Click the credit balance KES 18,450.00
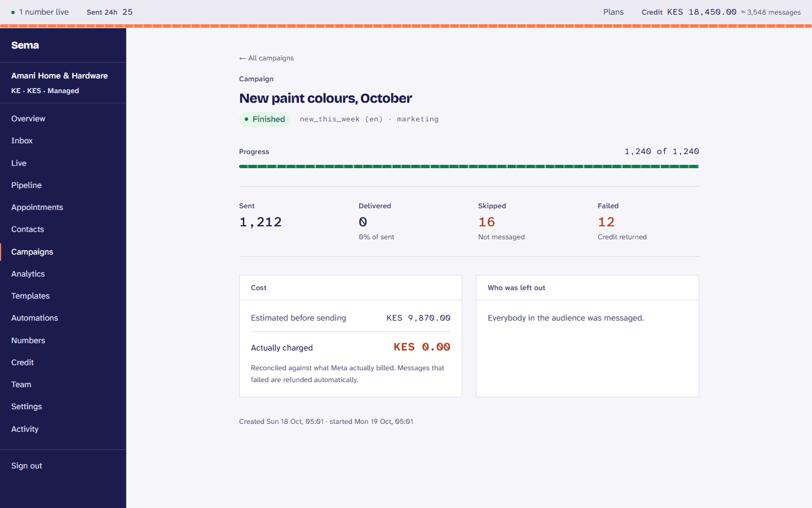Screen dimensions: 812x508 701,12
